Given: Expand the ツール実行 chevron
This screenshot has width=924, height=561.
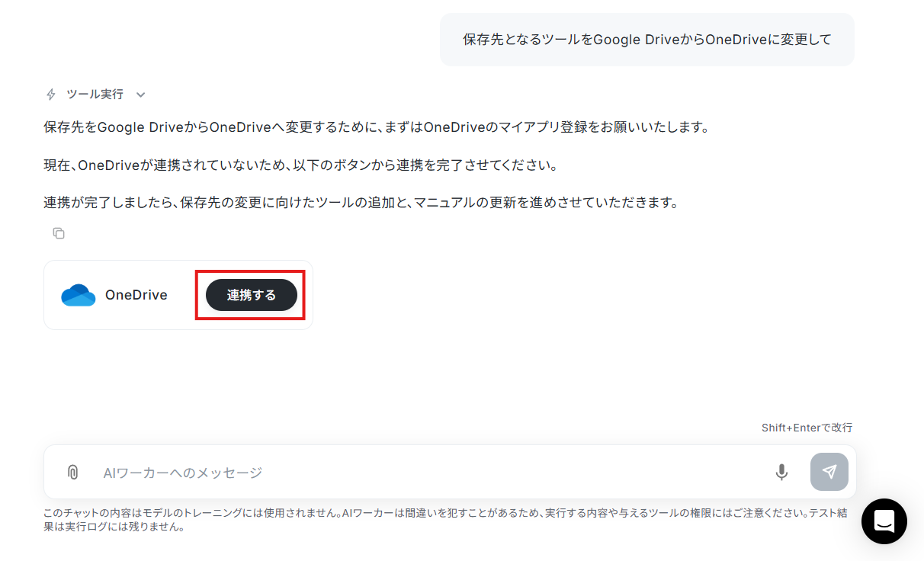Looking at the screenshot, I should coord(140,95).
